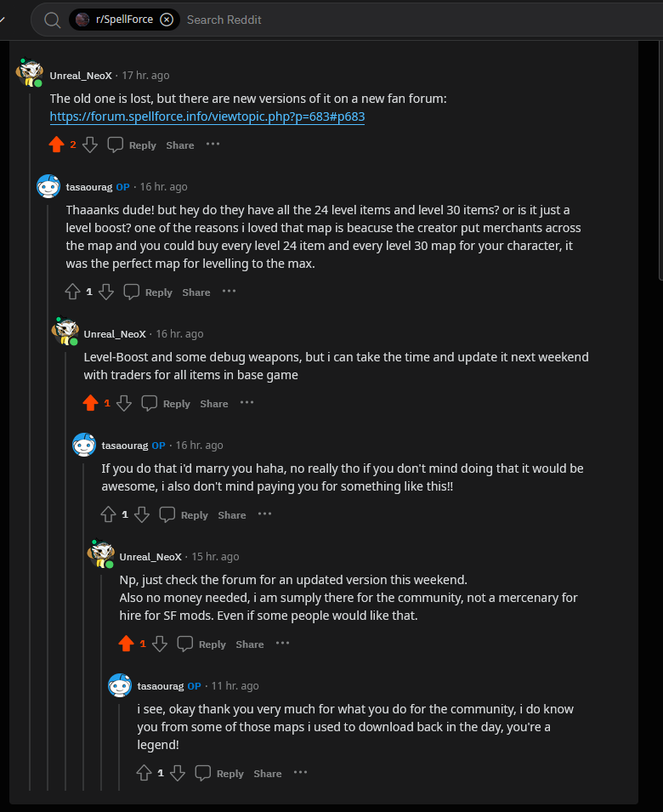This screenshot has width=663, height=812.
Task: Type in the Search Reddit field
Action: point(340,20)
